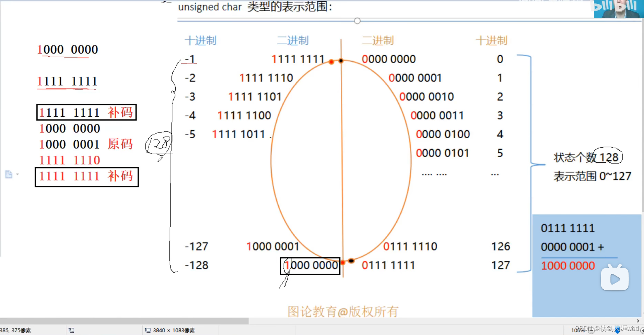
Task: Click the bilibili play button overlay
Action: click(614, 277)
